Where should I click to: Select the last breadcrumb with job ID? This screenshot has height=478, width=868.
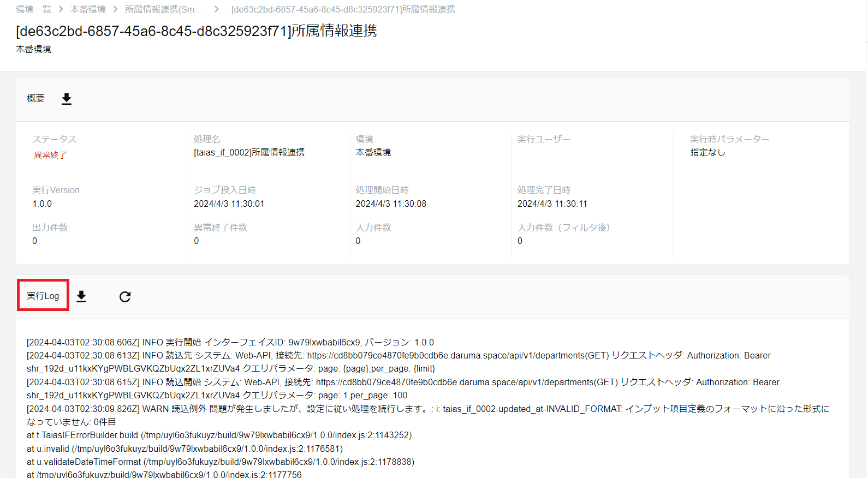(x=343, y=9)
